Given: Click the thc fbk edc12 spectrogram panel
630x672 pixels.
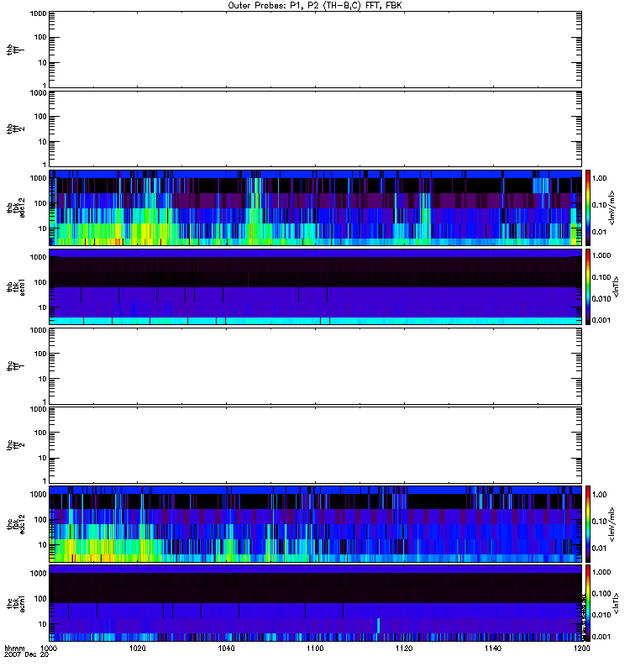Looking at the screenshot, I should click(x=315, y=523).
